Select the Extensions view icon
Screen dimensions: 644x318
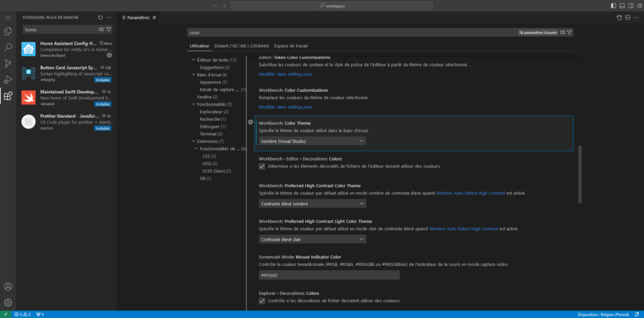8,96
